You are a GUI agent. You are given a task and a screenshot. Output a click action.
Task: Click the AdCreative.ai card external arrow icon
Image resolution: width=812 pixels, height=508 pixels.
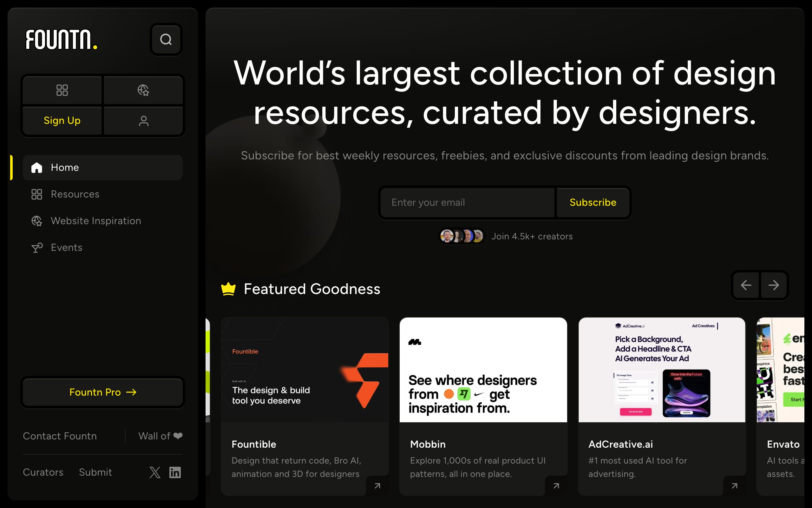point(735,486)
